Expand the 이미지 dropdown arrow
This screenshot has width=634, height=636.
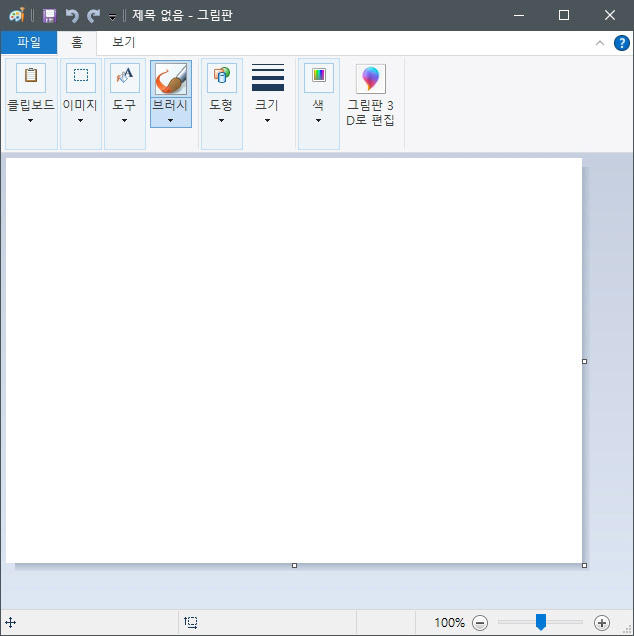[x=80, y=120]
